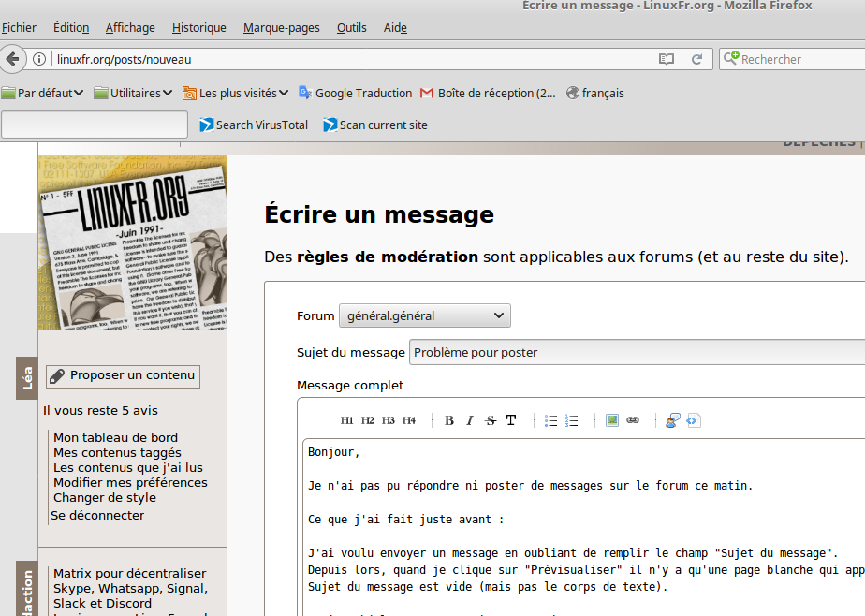
Task: Open the forum selection dropdown général.général
Action: pyautogui.click(x=425, y=315)
